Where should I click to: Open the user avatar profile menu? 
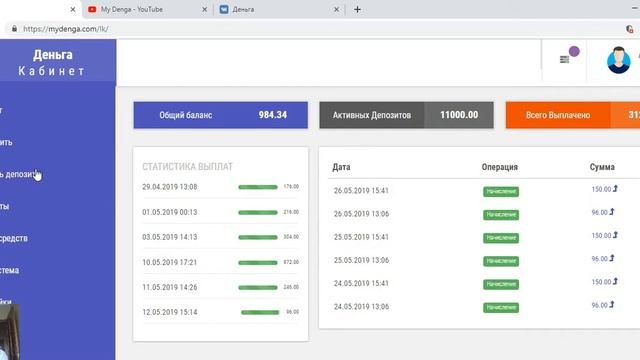point(618,60)
